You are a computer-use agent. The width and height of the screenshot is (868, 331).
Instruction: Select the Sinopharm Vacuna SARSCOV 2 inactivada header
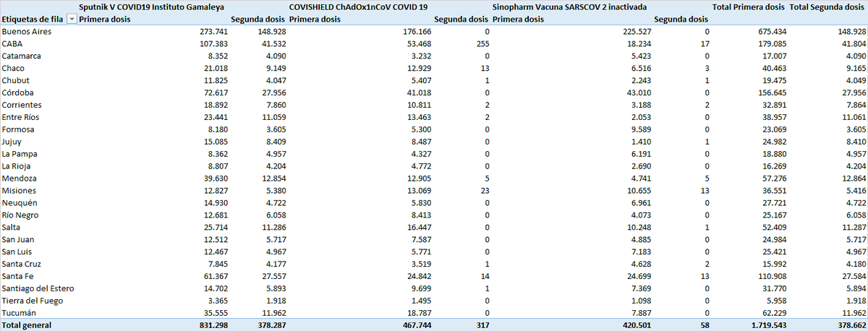pyautogui.click(x=569, y=6)
